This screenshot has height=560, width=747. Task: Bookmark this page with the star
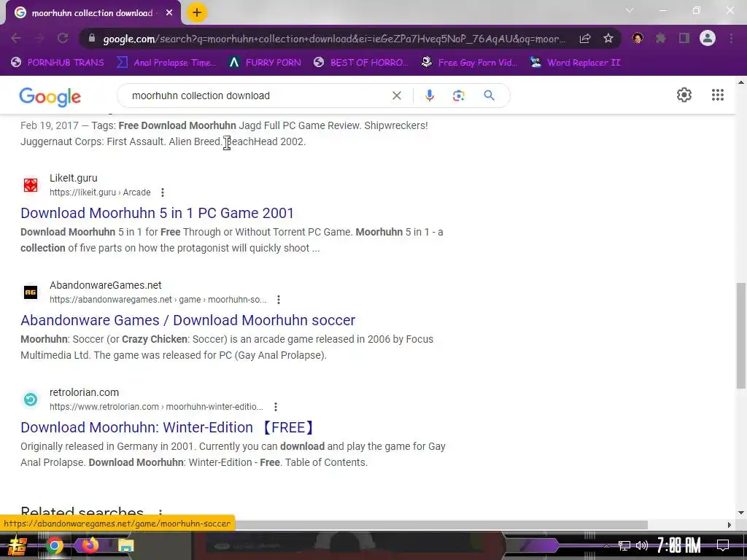click(608, 39)
